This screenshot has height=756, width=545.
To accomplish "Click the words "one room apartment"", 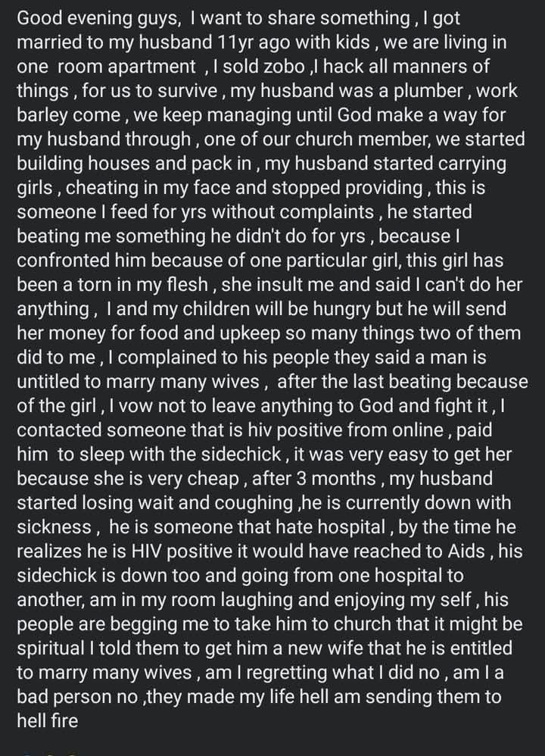I will tap(107, 67).
